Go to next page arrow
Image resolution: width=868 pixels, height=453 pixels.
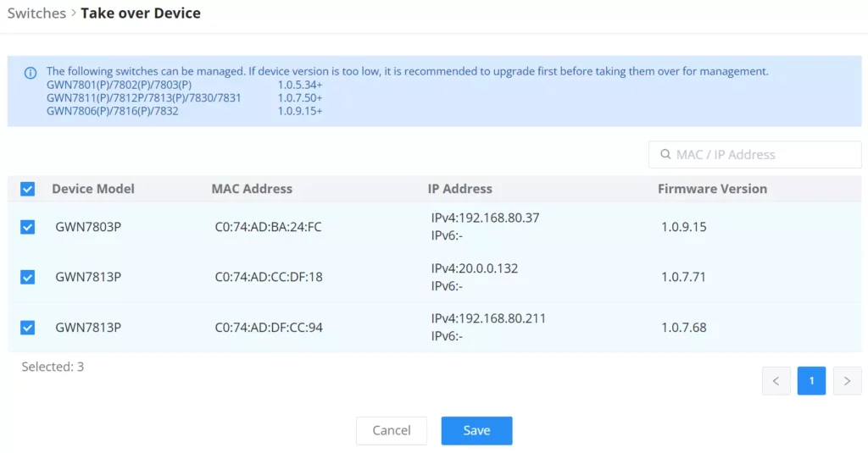click(x=847, y=380)
